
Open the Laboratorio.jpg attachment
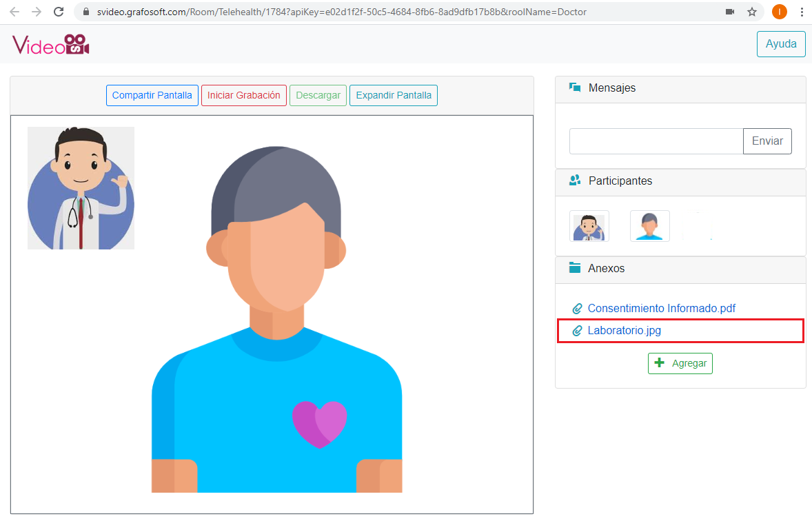click(624, 331)
